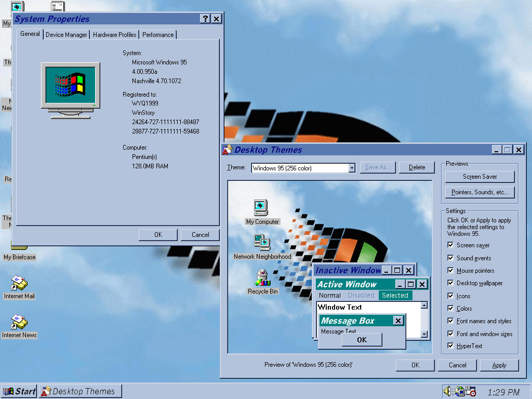Select the General tab
The height and width of the screenshot is (399, 532).
[30, 34]
